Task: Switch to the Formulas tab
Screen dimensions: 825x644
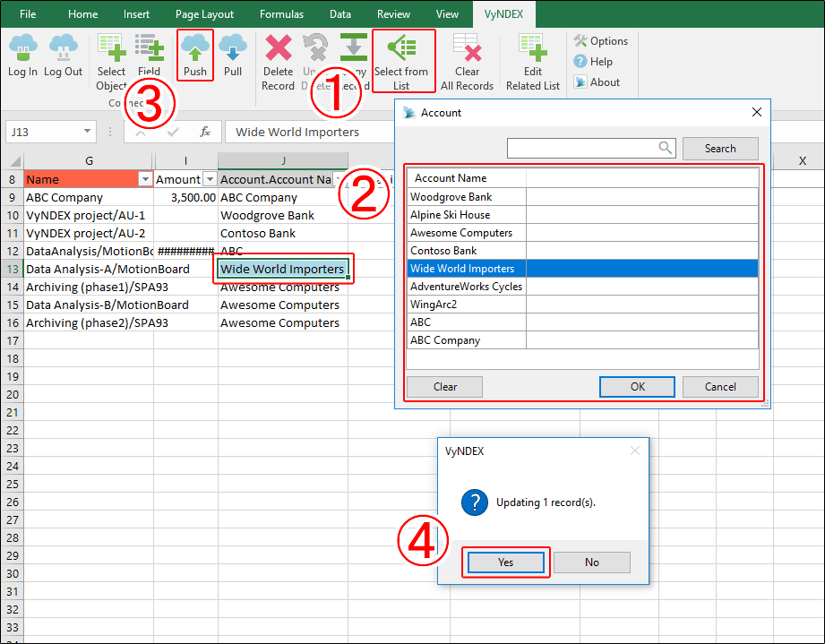Action: coord(281,14)
